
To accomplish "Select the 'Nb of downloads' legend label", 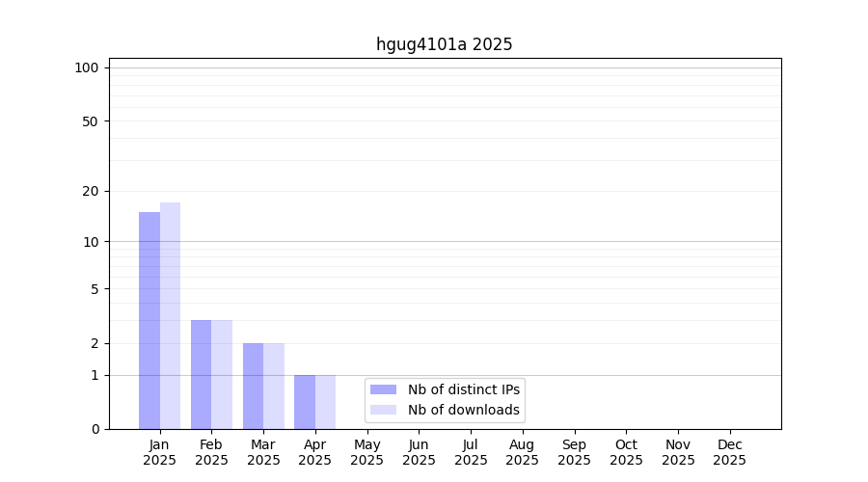I will click(463, 410).
